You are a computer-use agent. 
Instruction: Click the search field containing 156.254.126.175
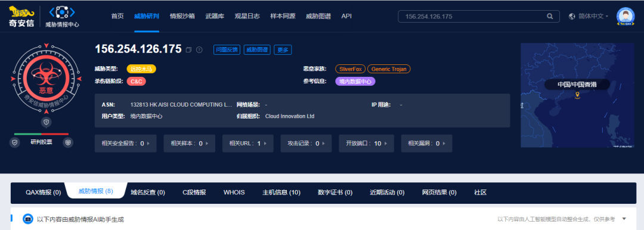point(478,17)
